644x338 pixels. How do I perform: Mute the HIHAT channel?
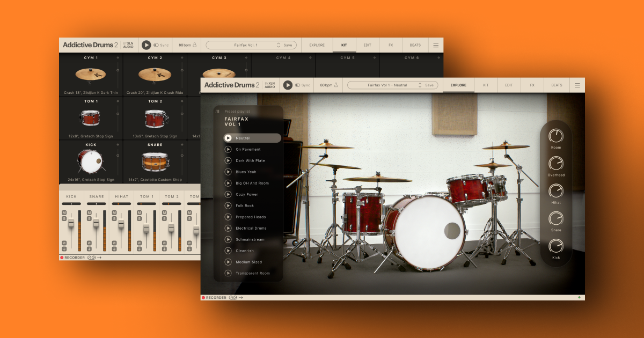point(114,213)
